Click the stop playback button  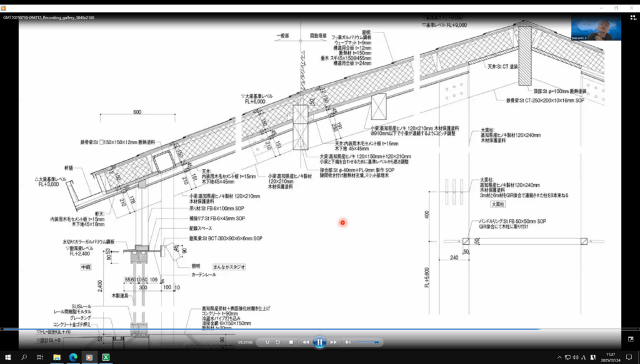click(x=291, y=342)
